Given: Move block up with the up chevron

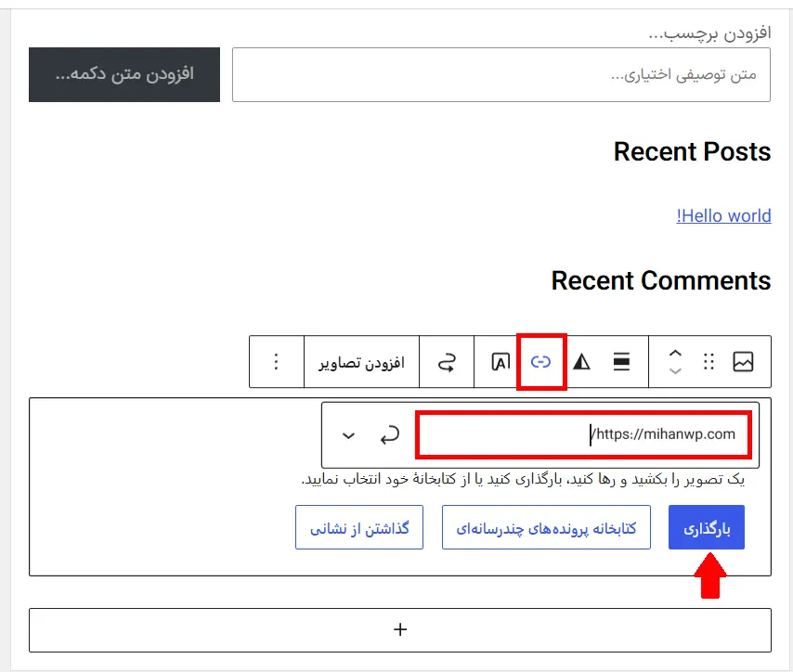Looking at the screenshot, I should [675, 354].
